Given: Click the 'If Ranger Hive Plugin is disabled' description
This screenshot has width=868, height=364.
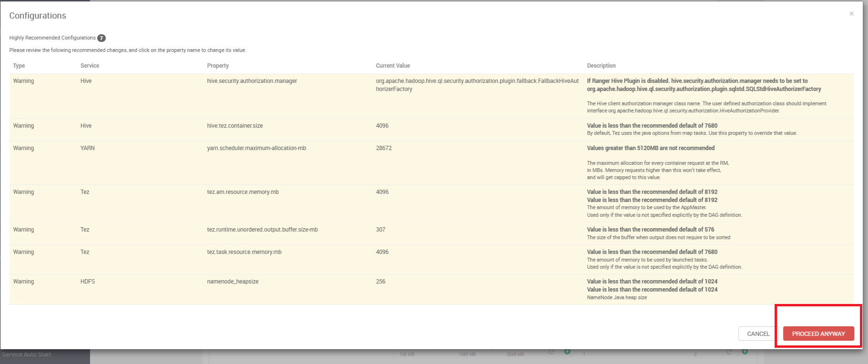Looking at the screenshot, I should tap(704, 85).
